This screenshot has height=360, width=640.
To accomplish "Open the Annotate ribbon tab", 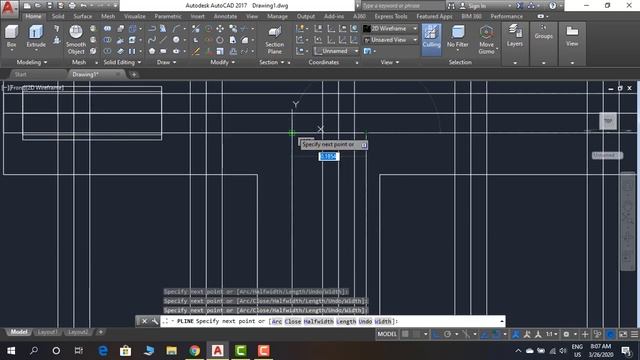I will click(225, 16).
